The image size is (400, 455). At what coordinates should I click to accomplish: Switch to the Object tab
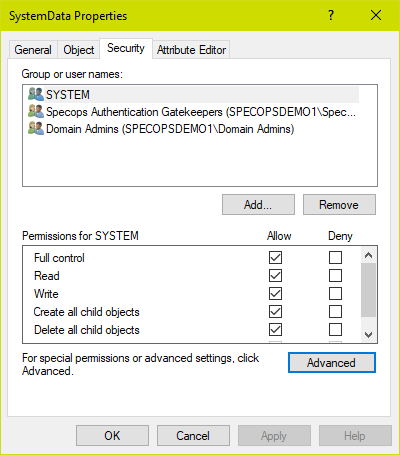(x=79, y=50)
